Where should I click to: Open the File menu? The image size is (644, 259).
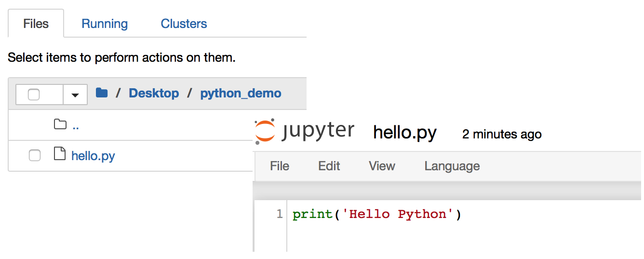(x=280, y=166)
